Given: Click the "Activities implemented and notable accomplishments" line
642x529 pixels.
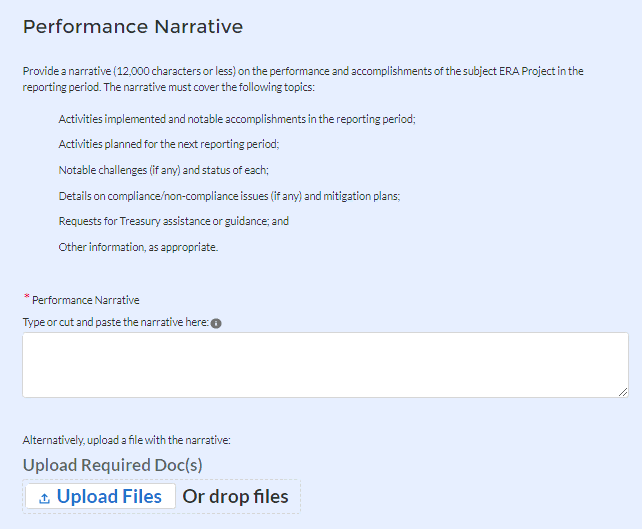Looking at the screenshot, I should pos(237,119).
